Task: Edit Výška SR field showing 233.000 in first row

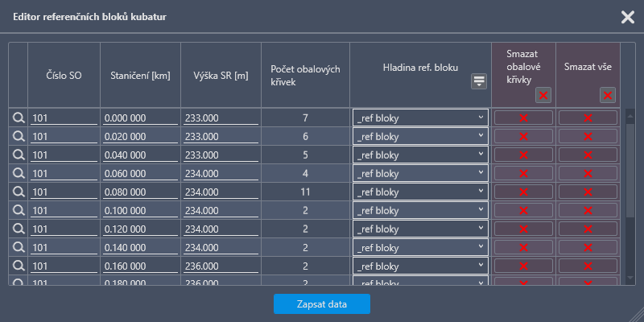Action: click(x=220, y=118)
